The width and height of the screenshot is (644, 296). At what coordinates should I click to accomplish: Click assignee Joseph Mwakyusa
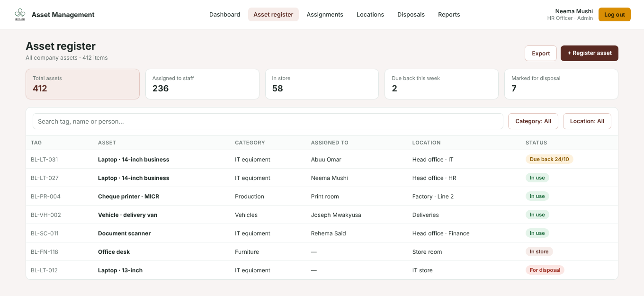tap(336, 215)
